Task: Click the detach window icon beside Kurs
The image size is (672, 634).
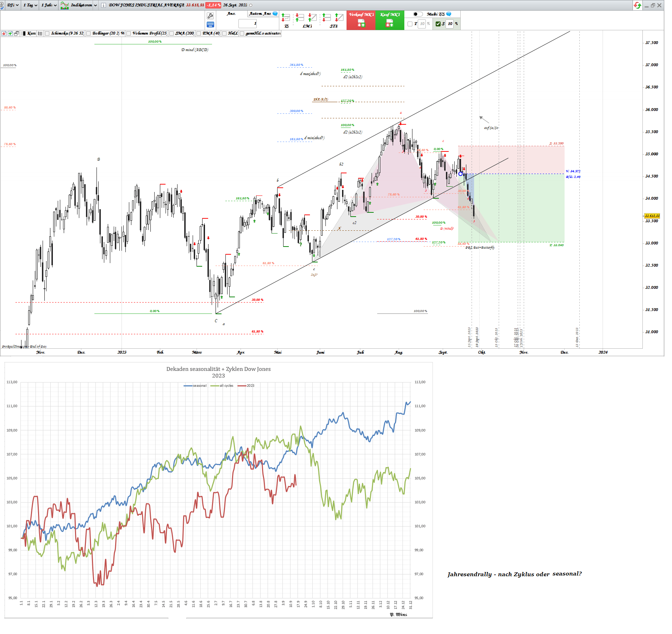Action: (17, 33)
